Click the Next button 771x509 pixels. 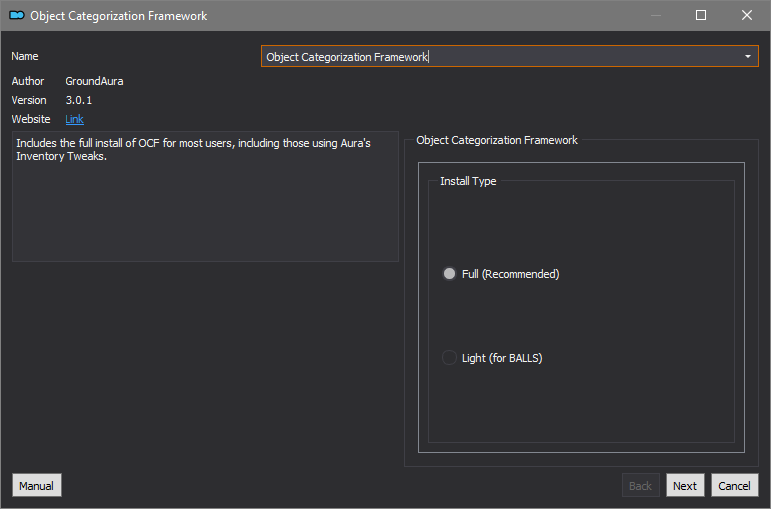(685, 485)
